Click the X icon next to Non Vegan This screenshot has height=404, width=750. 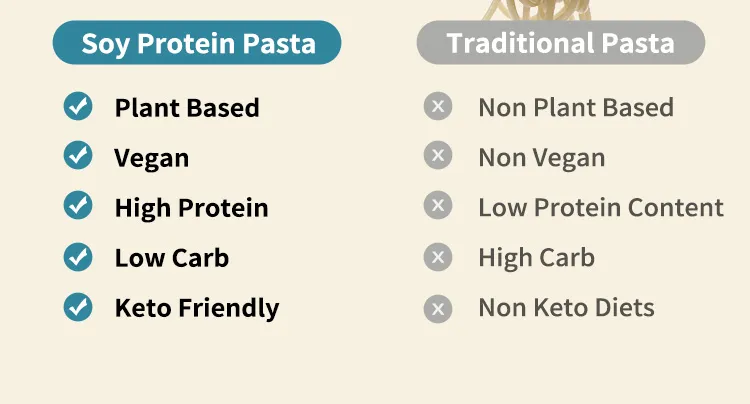coord(438,156)
